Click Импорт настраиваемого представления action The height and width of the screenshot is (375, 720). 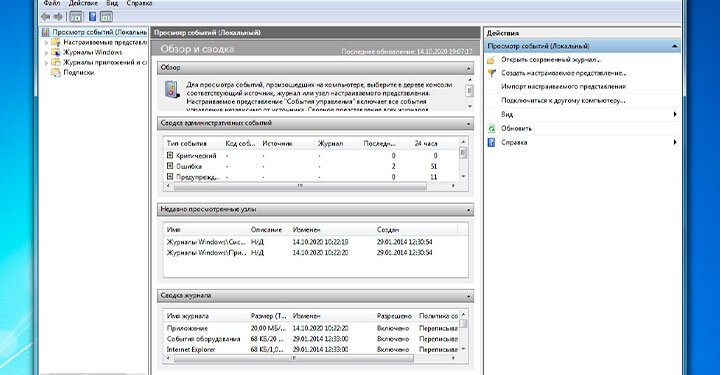click(x=563, y=86)
